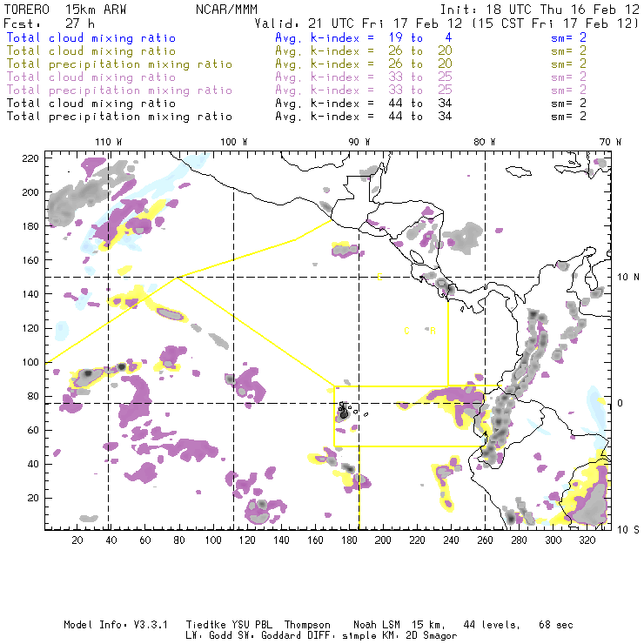Click the '80' y-axis grid label
This screenshot has width=644, height=644.
[x=33, y=396]
